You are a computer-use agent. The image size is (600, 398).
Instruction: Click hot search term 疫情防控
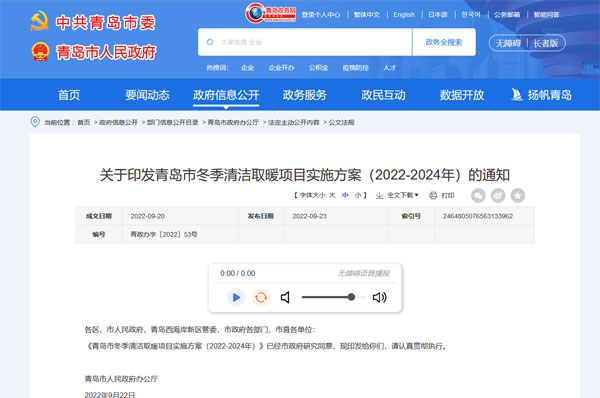[355, 68]
